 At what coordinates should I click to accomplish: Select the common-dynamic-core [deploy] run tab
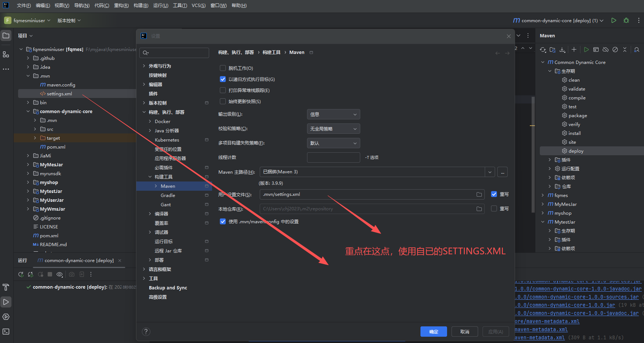point(79,261)
